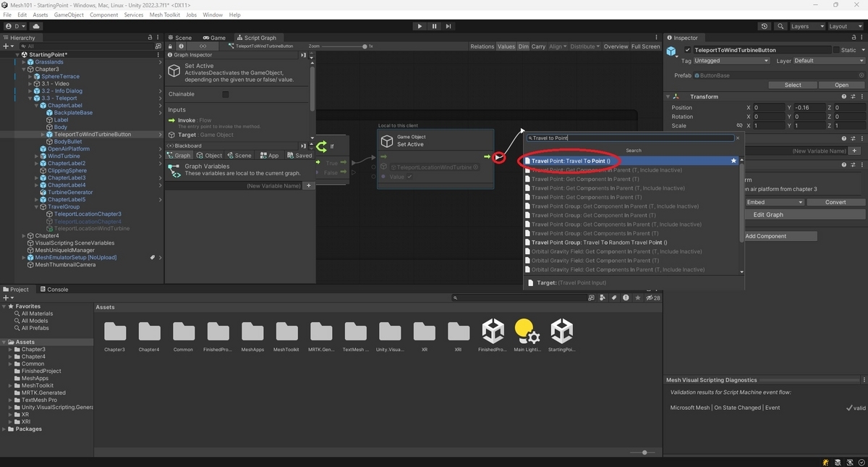Adjust the Project icon size slider
The width and height of the screenshot is (868, 467).
pyautogui.click(x=644, y=453)
